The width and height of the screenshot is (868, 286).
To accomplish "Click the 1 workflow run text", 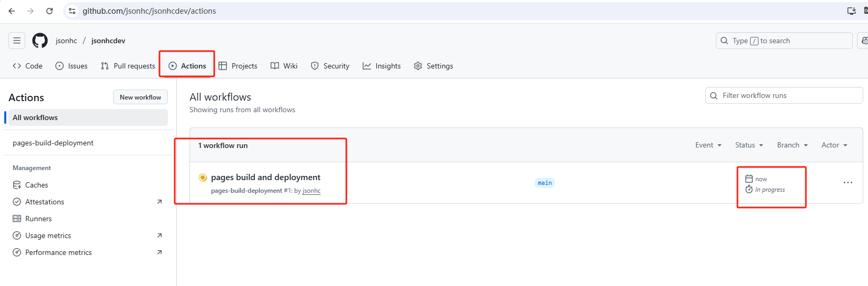I will [x=223, y=145].
